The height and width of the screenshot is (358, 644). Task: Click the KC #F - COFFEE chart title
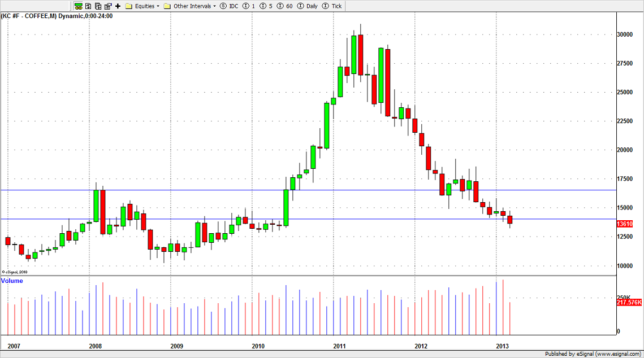[x=57, y=16]
